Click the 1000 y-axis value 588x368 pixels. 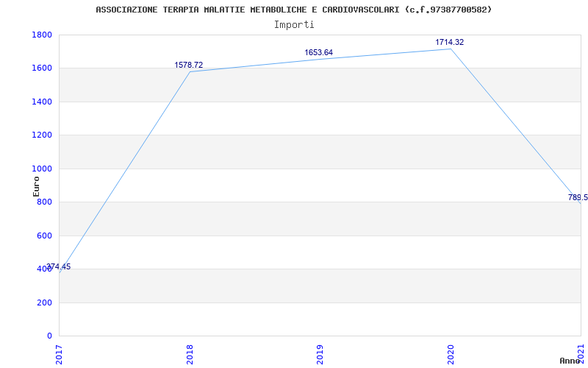[x=42, y=169]
